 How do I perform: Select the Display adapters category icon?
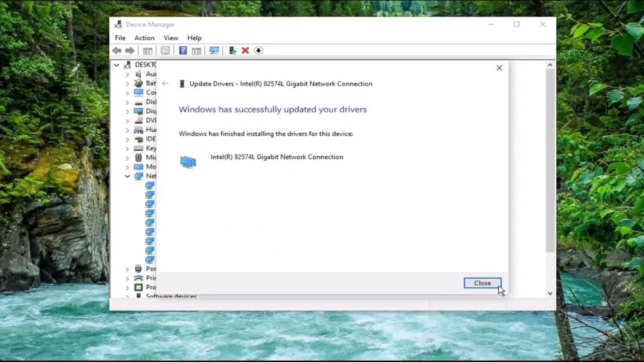tap(138, 111)
